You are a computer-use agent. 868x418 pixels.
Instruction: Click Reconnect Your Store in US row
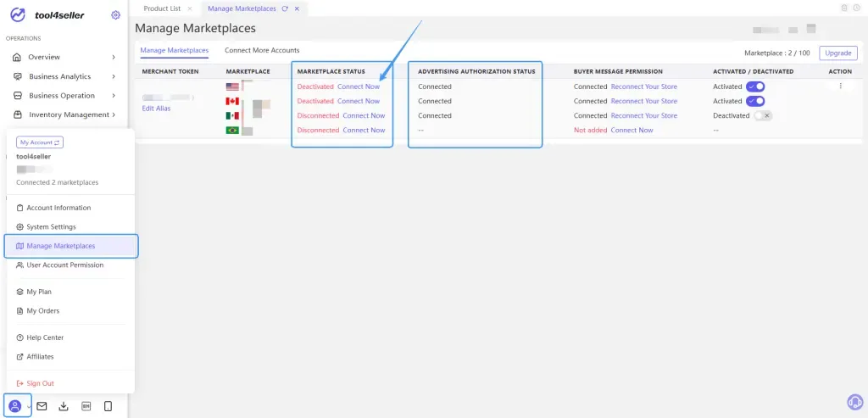coord(644,86)
